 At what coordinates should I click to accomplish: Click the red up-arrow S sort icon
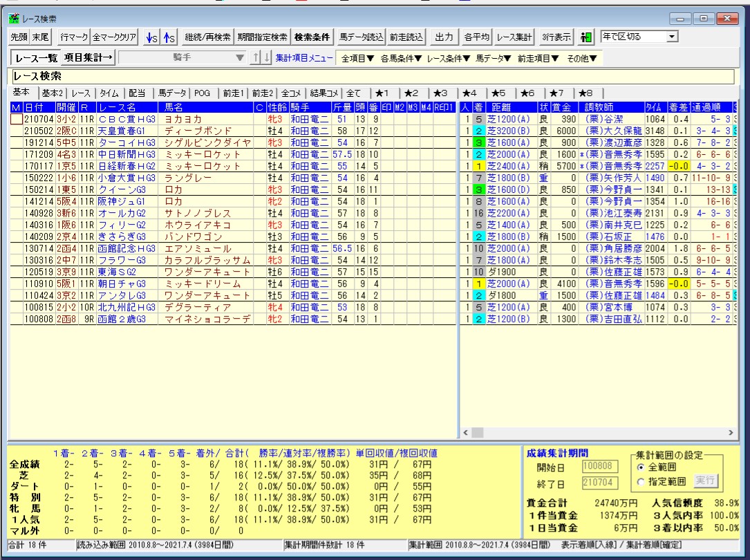click(x=168, y=37)
